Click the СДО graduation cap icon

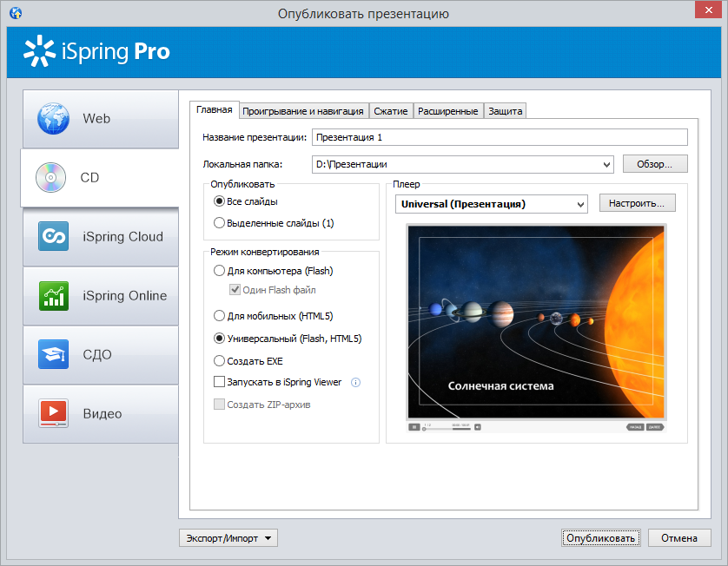pos(53,354)
